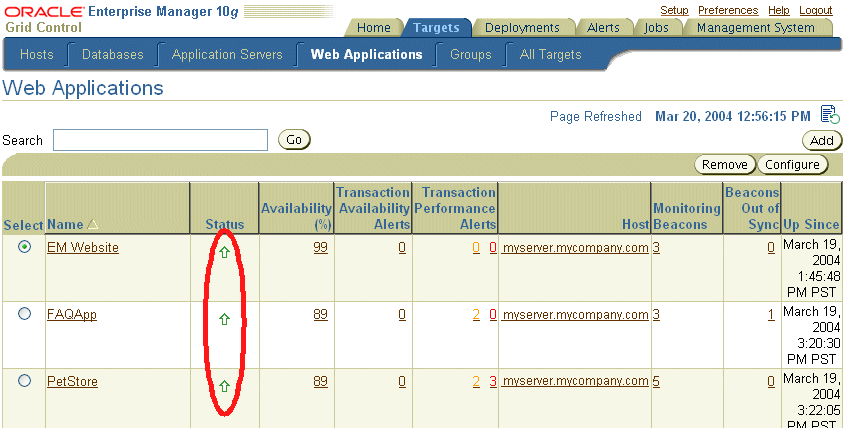
Task: Click PetStore green up status arrow
Action: 224,387
